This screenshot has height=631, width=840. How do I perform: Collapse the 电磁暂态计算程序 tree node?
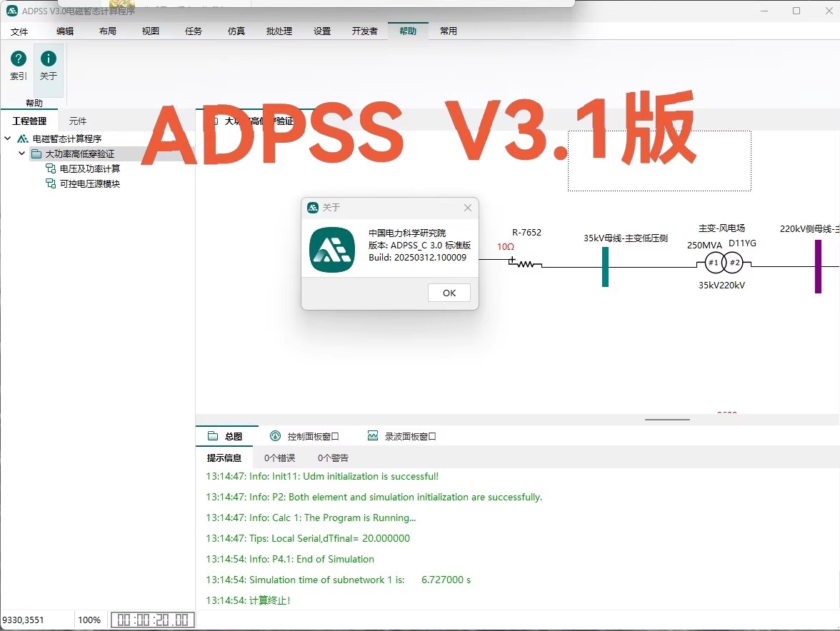tap(7, 138)
